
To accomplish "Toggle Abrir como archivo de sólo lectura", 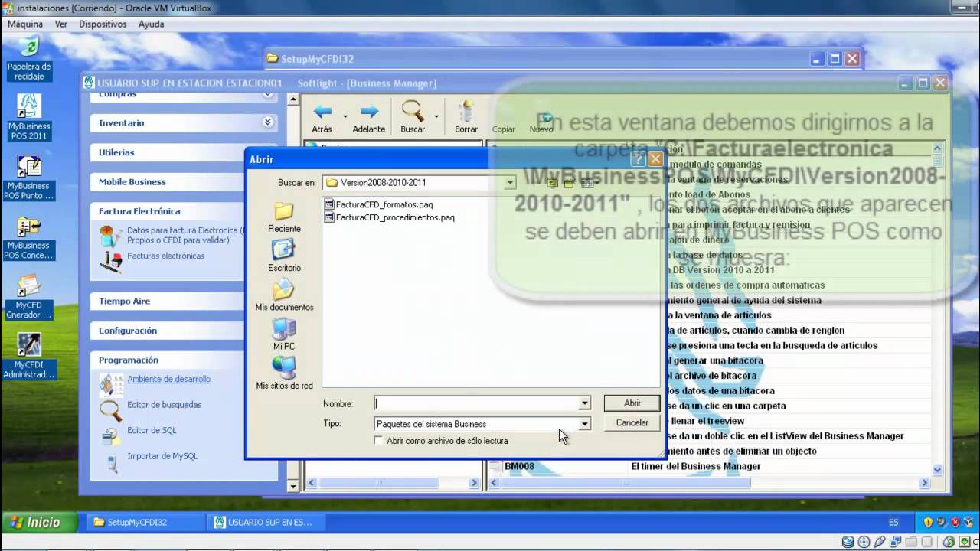I will 378,441.
